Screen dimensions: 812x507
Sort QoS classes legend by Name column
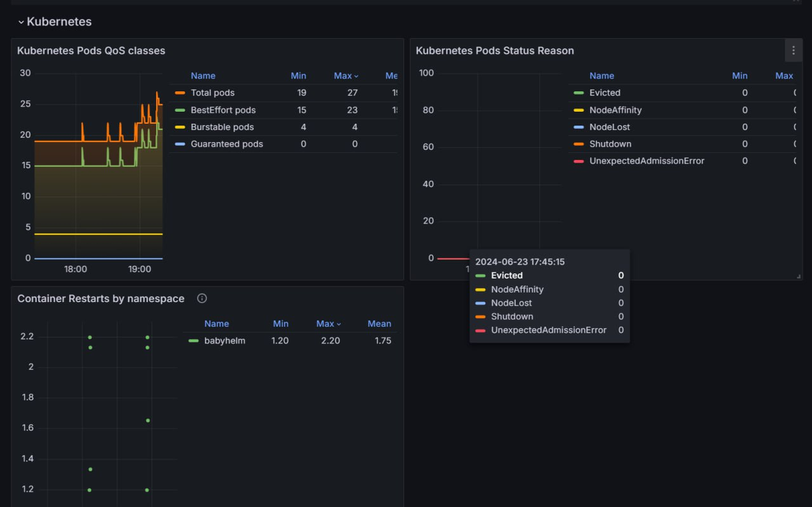click(x=203, y=76)
